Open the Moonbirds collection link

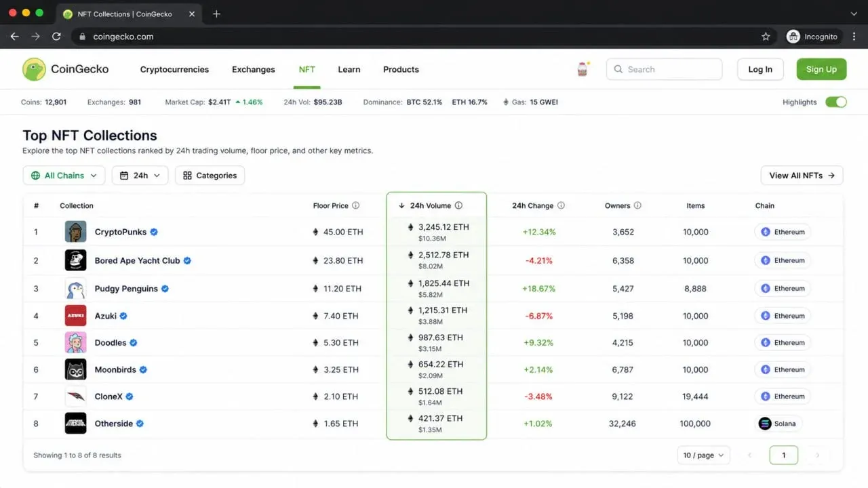[115, 370]
